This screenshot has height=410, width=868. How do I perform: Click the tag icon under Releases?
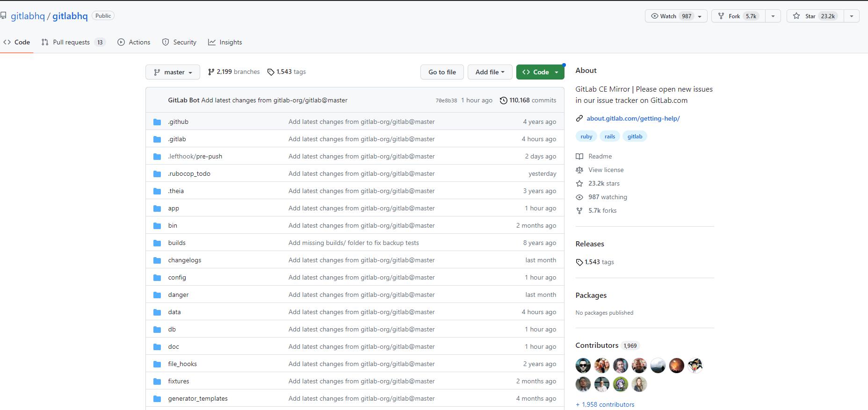(x=579, y=262)
